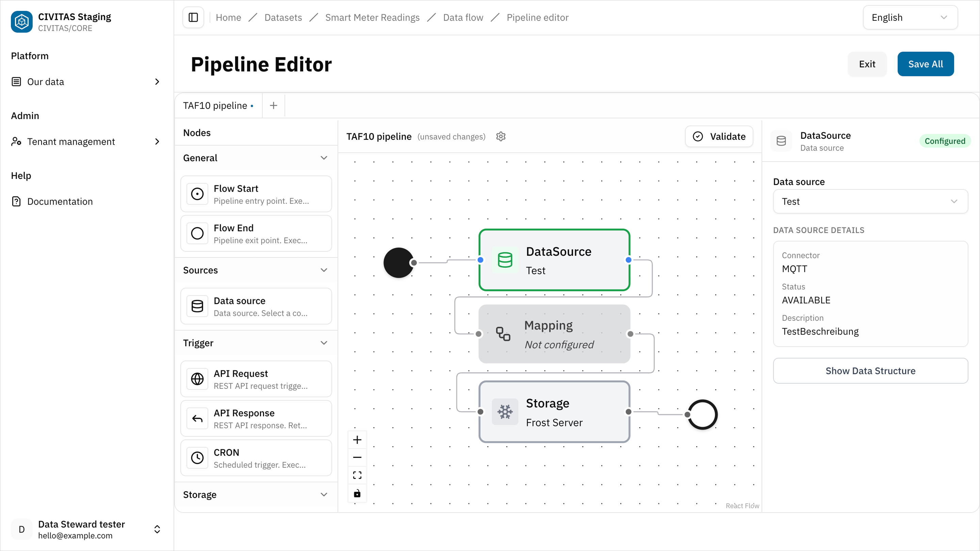Add a new pipeline tab with the plus
The image size is (980, 551).
pyautogui.click(x=273, y=105)
